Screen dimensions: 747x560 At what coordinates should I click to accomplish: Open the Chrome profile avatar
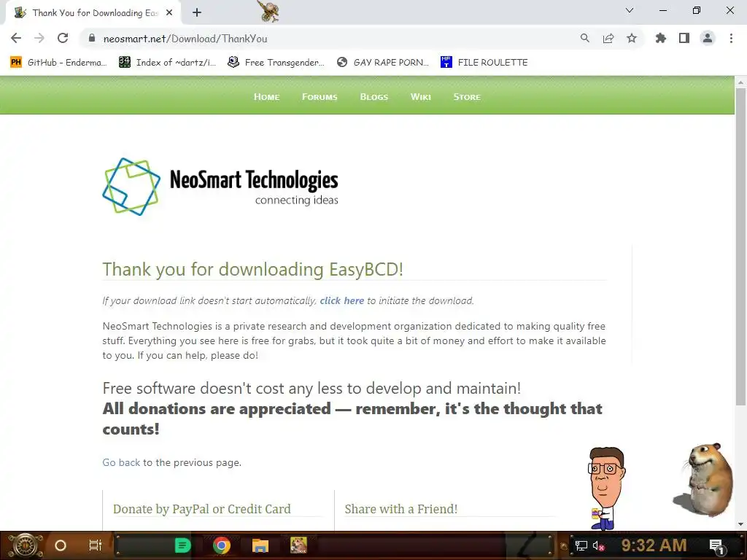point(708,38)
